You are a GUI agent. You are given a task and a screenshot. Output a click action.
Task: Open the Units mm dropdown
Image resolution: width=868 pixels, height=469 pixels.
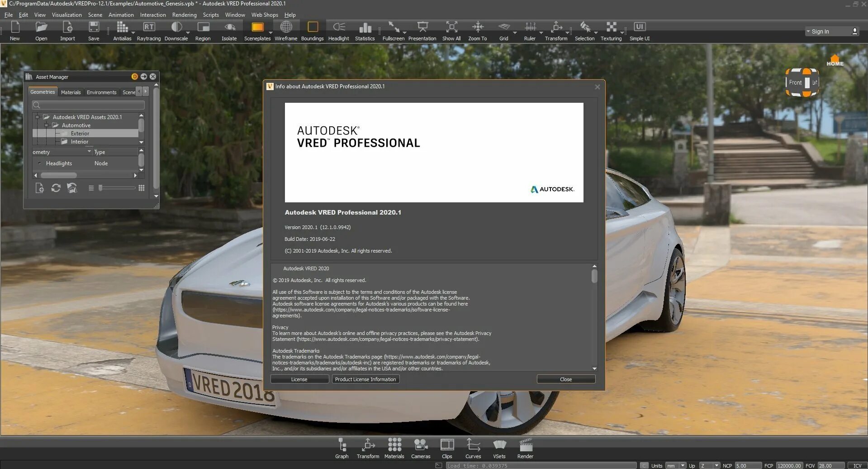click(676, 465)
